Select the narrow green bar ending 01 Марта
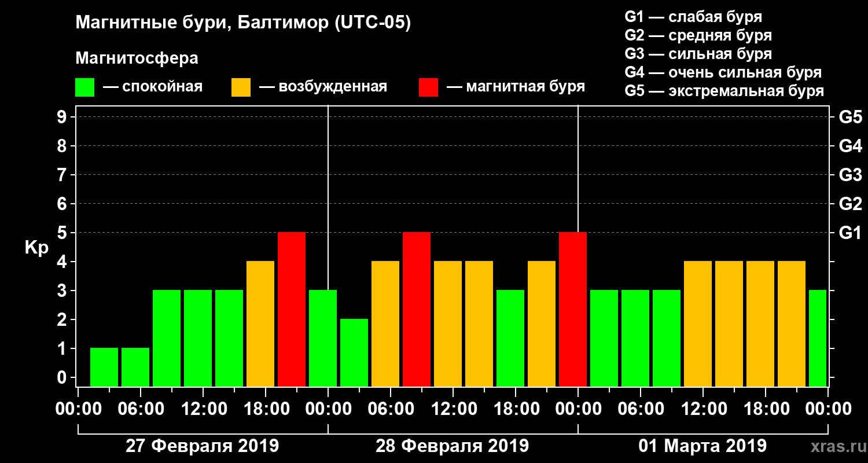Viewport: 868px width, 463px height. click(818, 338)
